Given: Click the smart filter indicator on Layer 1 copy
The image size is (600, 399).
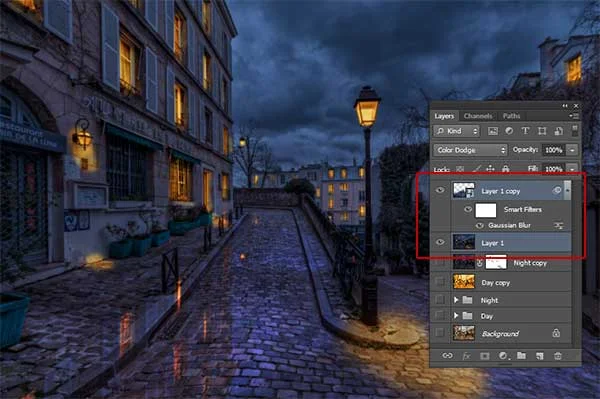Looking at the screenshot, I should coord(557,190).
